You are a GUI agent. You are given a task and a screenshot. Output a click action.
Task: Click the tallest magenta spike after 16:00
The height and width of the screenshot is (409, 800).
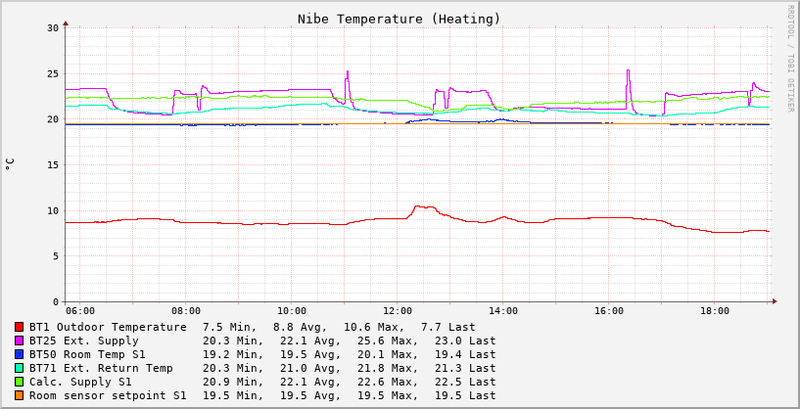click(628, 71)
